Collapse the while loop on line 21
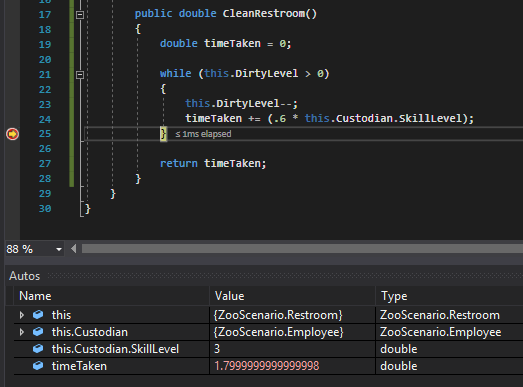Image resolution: width=523 pixels, height=387 pixels. tap(80, 75)
